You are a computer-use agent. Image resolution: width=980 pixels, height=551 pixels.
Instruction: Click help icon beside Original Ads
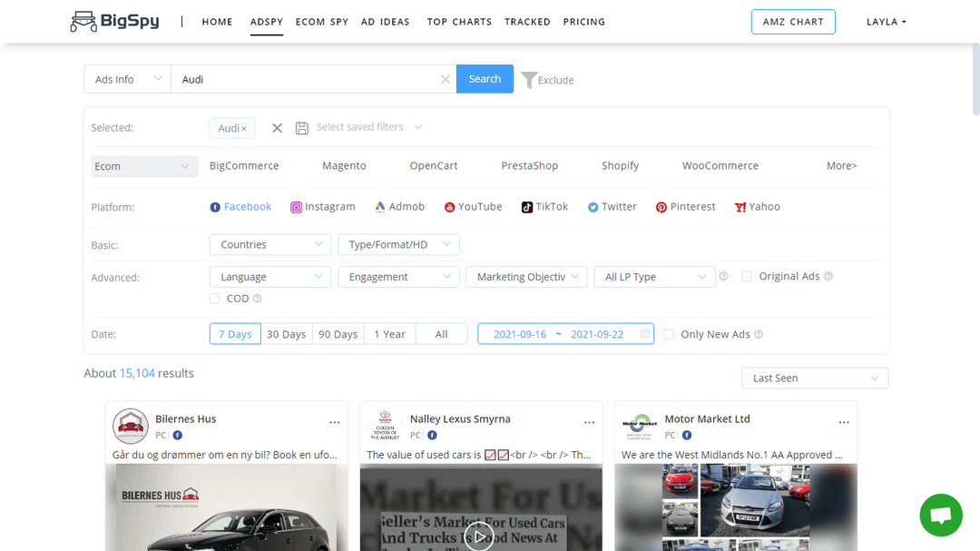pos(828,277)
